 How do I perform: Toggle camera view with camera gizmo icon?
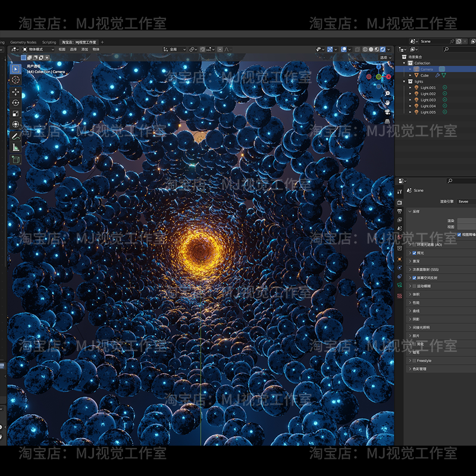(387, 111)
